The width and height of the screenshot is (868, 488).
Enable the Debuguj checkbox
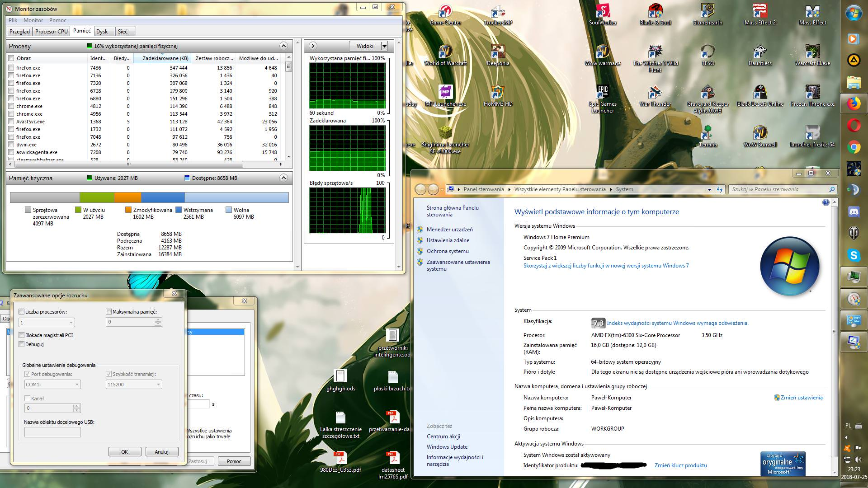pos(21,344)
